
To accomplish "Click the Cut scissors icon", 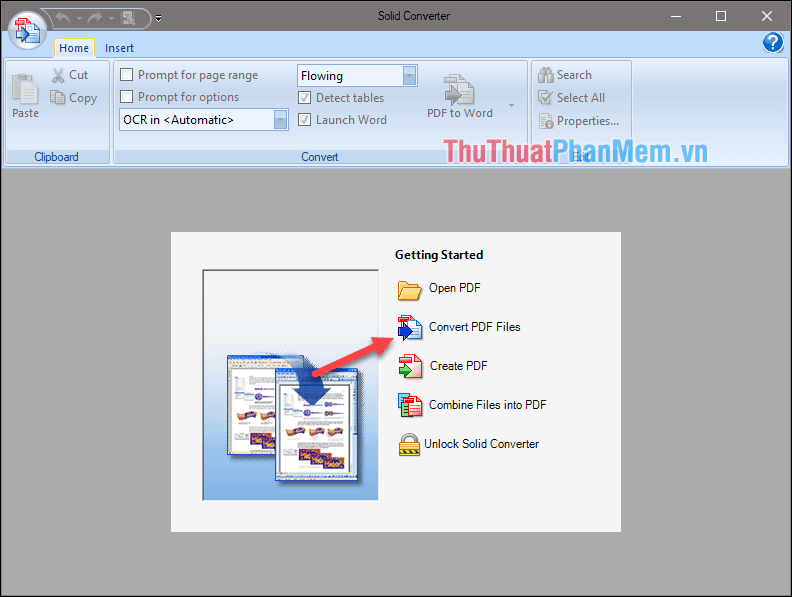I will click(58, 75).
